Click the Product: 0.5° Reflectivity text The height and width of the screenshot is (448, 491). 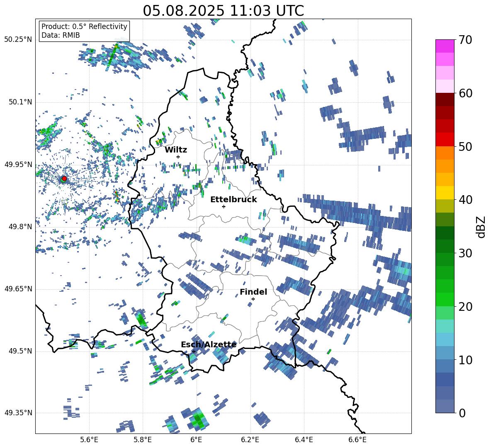point(84,26)
